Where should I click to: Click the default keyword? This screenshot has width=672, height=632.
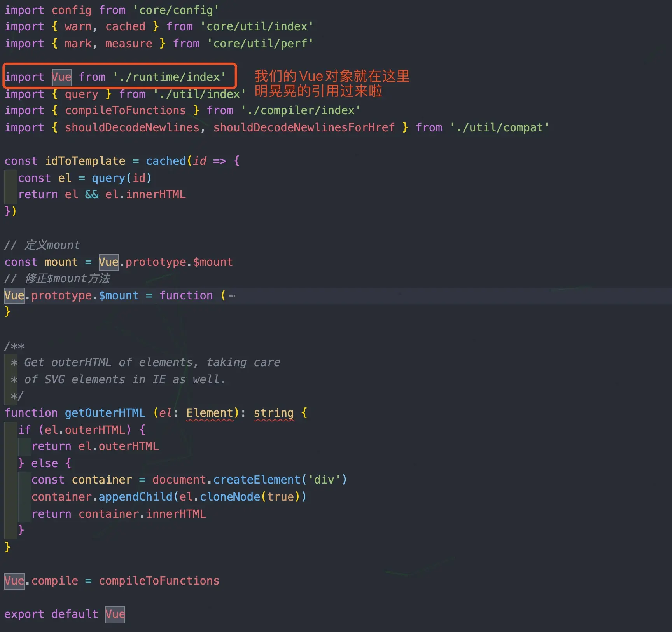[75, 614]
